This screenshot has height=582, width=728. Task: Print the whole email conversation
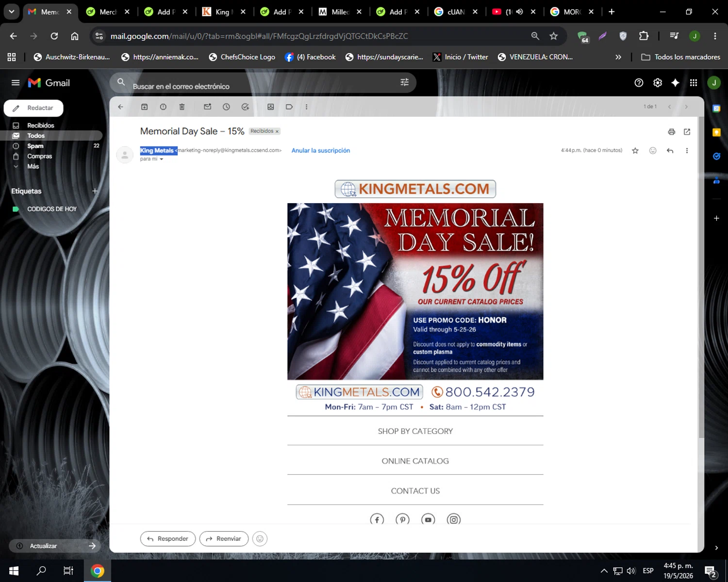[672, 132]
